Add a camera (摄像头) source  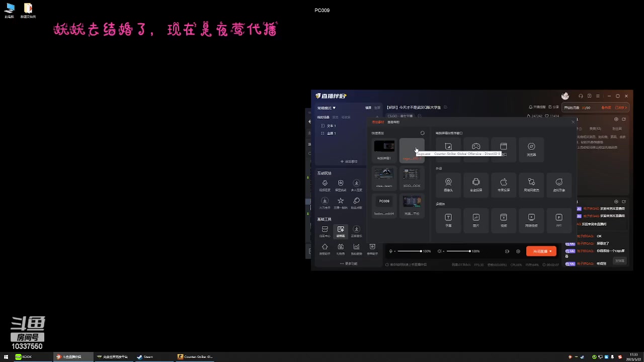click(x=448, y=185)
